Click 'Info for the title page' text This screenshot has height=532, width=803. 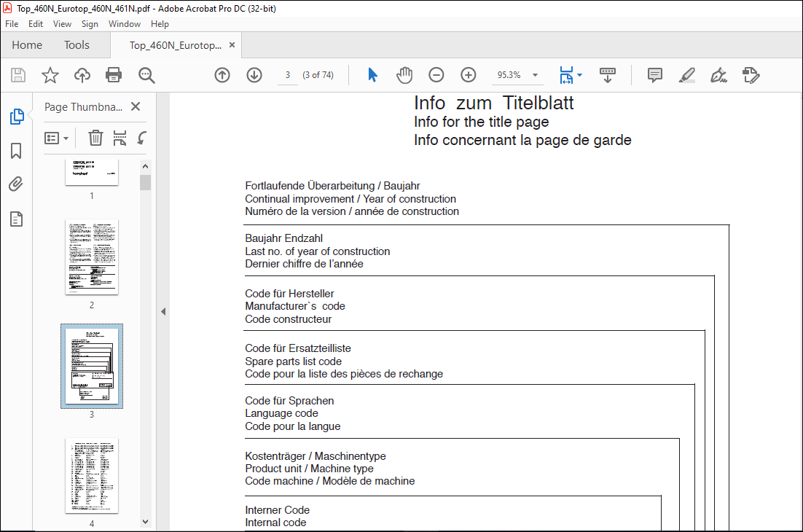(x=482, y=122)
